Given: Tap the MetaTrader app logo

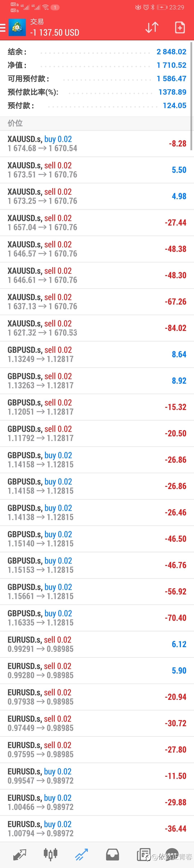Looking at the screenshot, I should click(17, 28).
